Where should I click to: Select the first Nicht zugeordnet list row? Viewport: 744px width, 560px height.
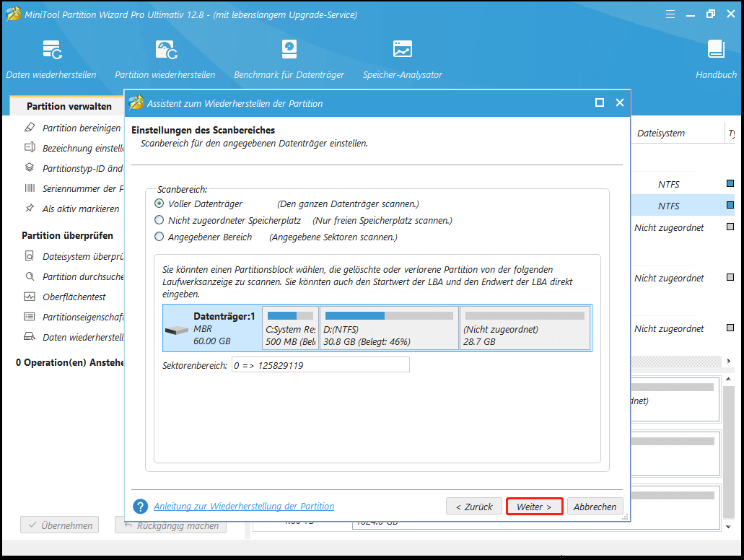point(683,227)
